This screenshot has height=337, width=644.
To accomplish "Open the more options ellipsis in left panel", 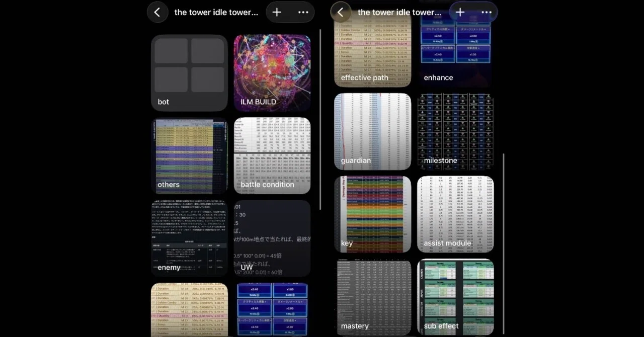I will click(x=303, y=12).
